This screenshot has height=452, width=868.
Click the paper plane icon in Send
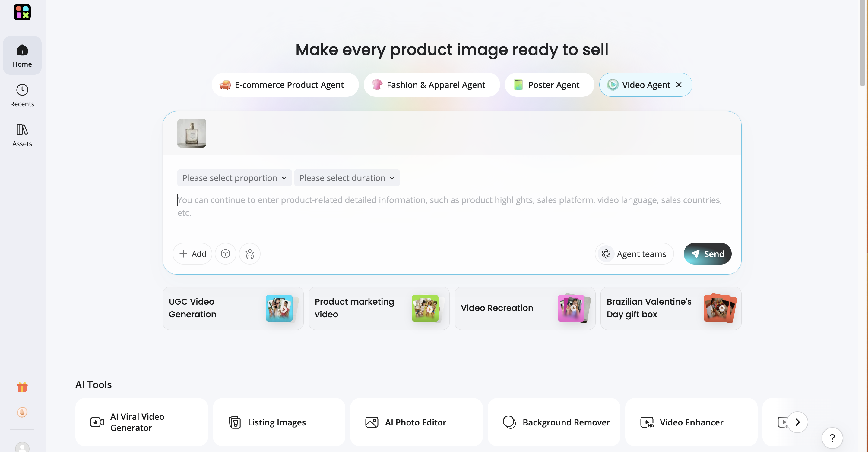pos(695,254)
